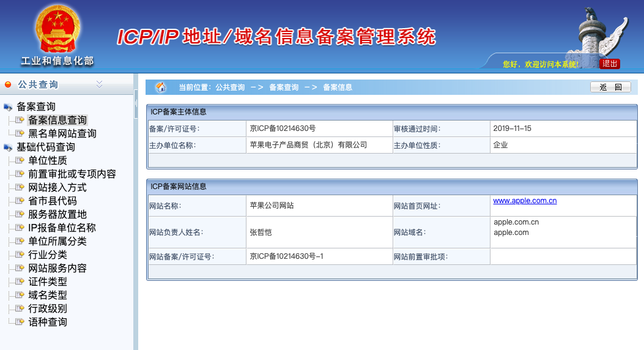644x350 pixels.
Task: Click the 网站前置审批项 label
Action: coord(421,257)
